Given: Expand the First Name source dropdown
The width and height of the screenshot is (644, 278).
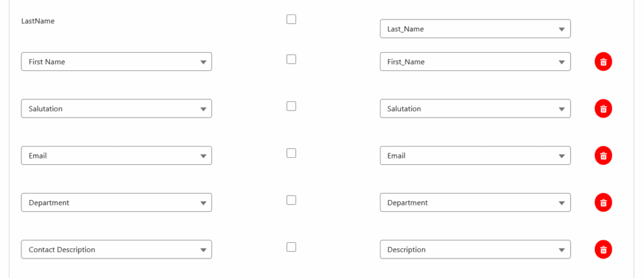Looking at the screenshot, I should point(116,62).
